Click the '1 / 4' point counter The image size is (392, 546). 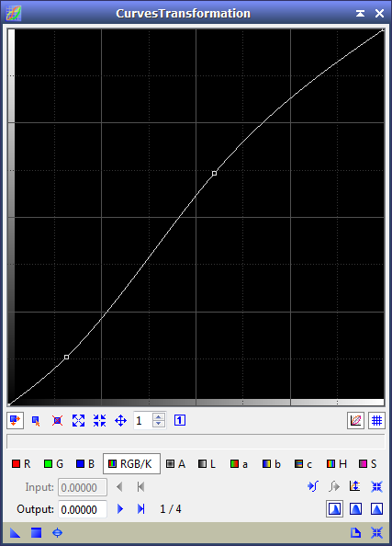tap(171, 509)
